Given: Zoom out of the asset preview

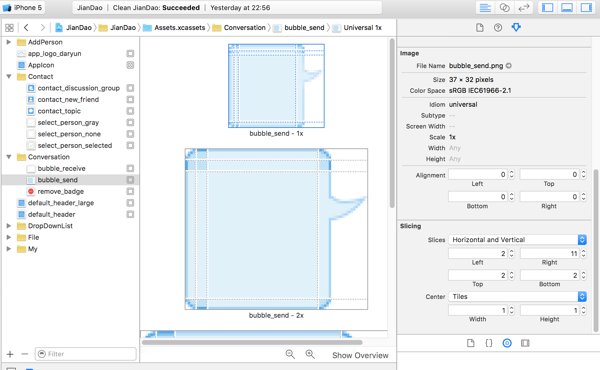Looking at the screenshot, I should click(290, 355).
